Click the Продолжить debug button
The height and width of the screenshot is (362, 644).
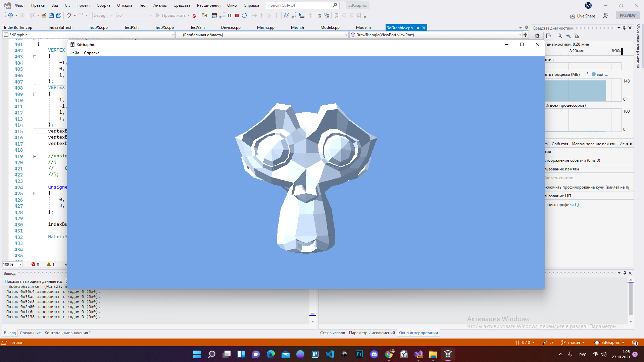(x=170, y=15)
